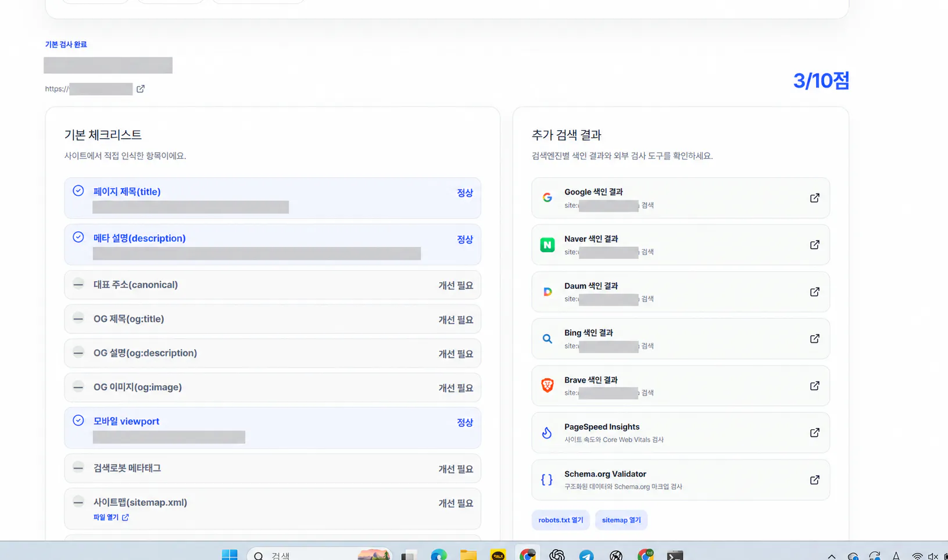Click 개선 필요 status on canonical row
Screen dimensions: 948x560
click(456, 286)
